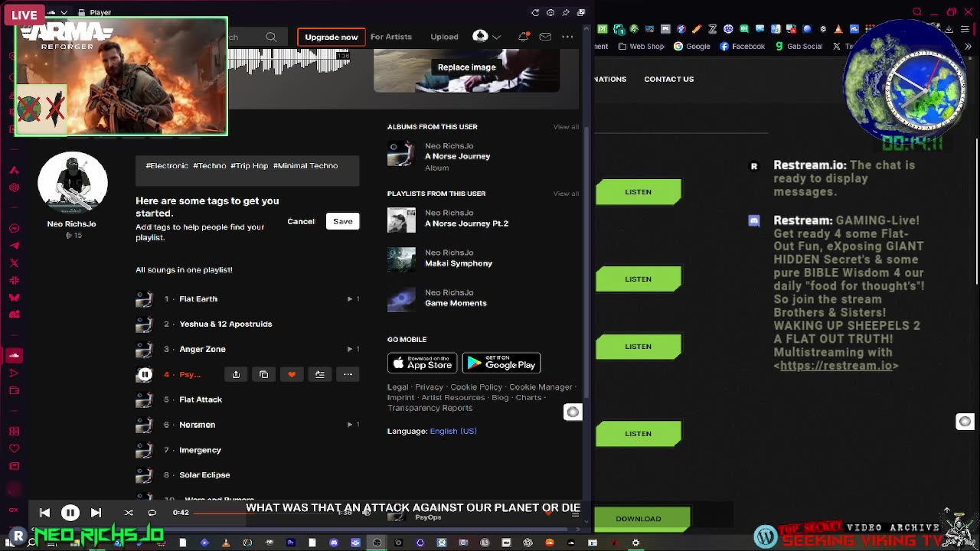The height and width of the screenshot is (551, 980).
Task: Click the right browser search magnifier icon
Action: point(916,12)
